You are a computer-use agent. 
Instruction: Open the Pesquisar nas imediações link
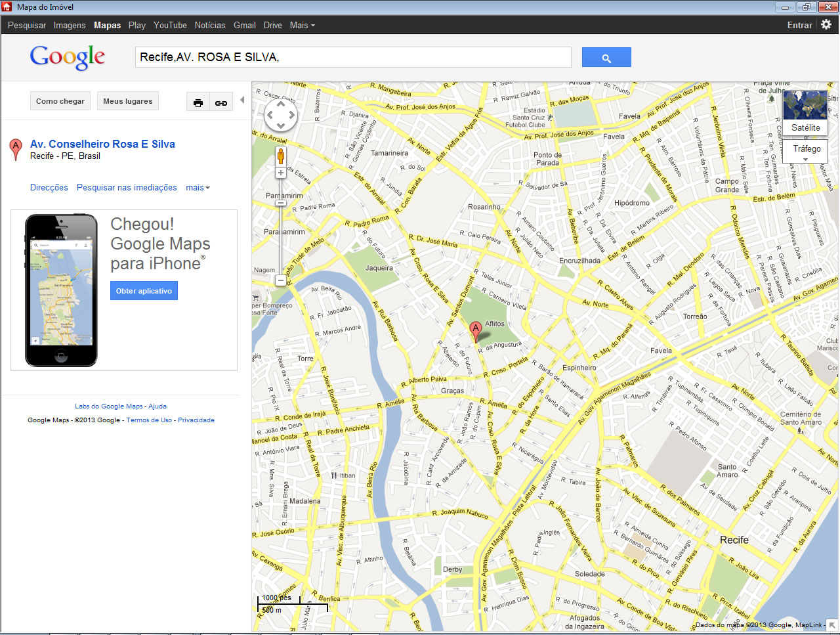coord(127,188)
